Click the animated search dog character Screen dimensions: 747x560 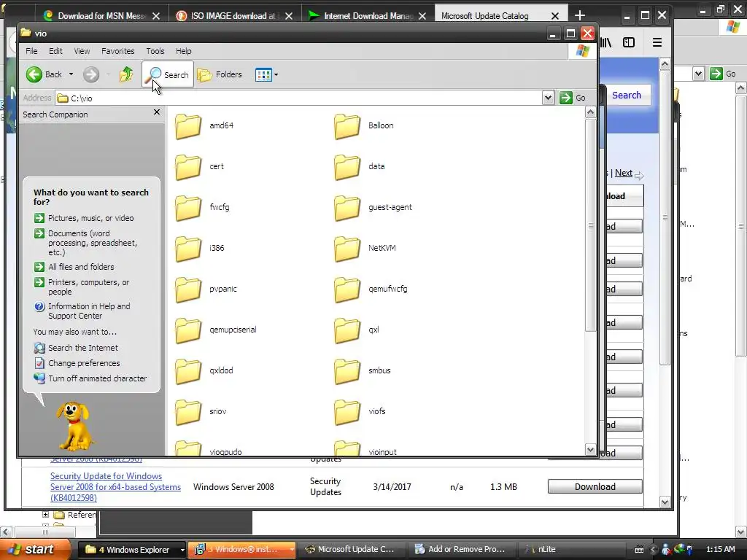(74, 425)
